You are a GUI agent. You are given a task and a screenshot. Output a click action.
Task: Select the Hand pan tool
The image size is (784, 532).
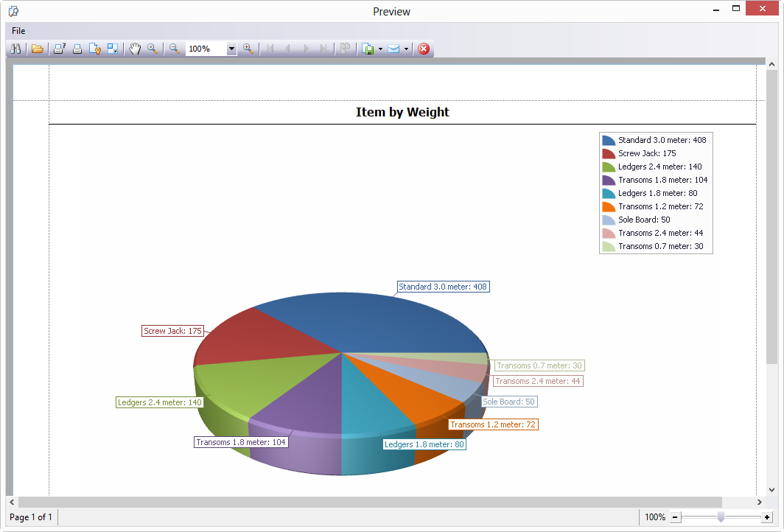(x=135, y=49)
